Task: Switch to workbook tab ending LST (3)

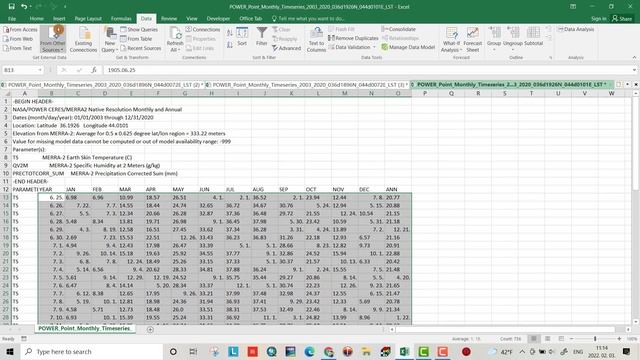Action: click(307, 84)
